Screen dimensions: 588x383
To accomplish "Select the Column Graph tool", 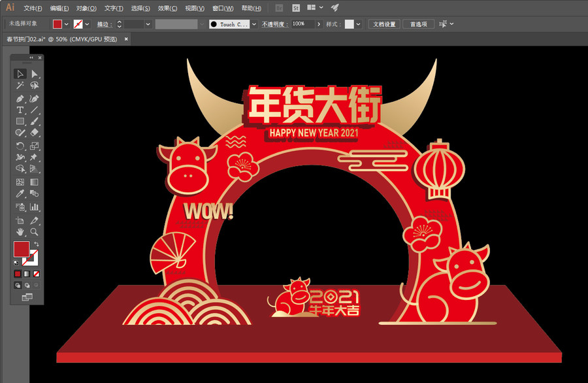I will click(34, 207).
